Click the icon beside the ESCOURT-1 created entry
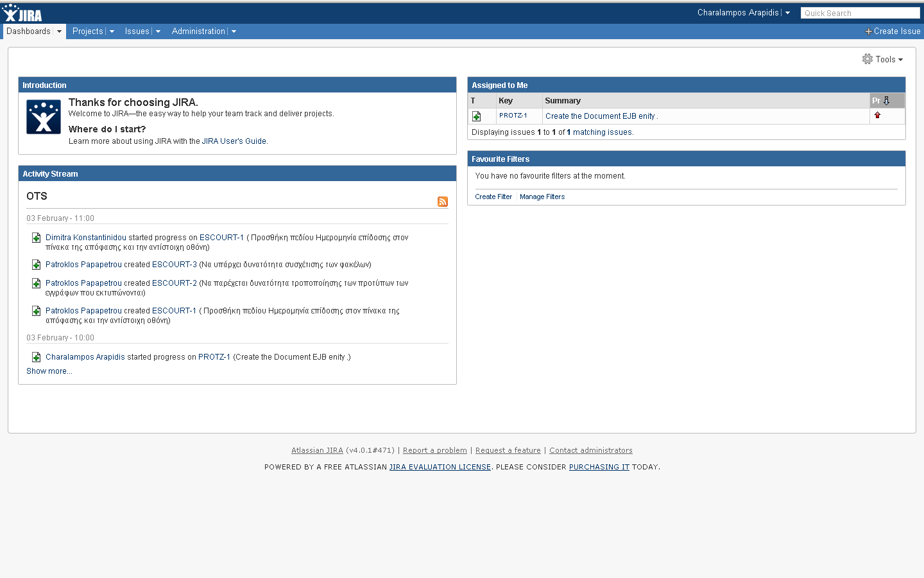Viewport: 924px width, 578px height. tap(37, 311)
